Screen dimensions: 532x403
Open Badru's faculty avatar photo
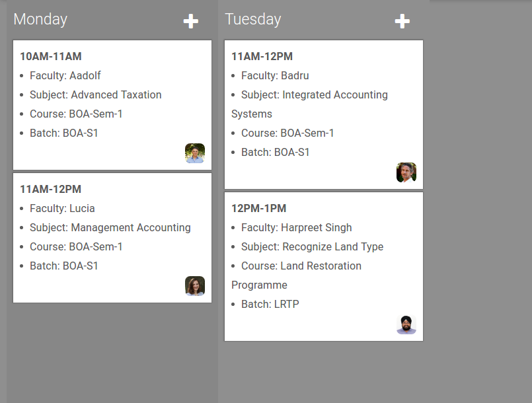click(x=406, y=172)
